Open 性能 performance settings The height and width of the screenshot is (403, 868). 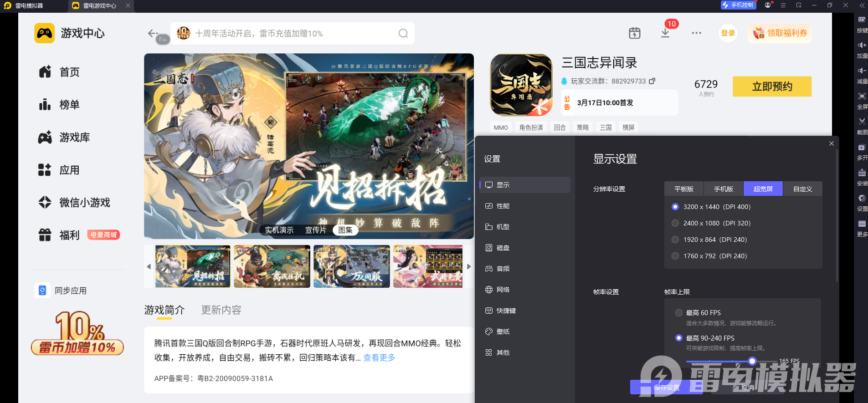[x=524, y=206]
